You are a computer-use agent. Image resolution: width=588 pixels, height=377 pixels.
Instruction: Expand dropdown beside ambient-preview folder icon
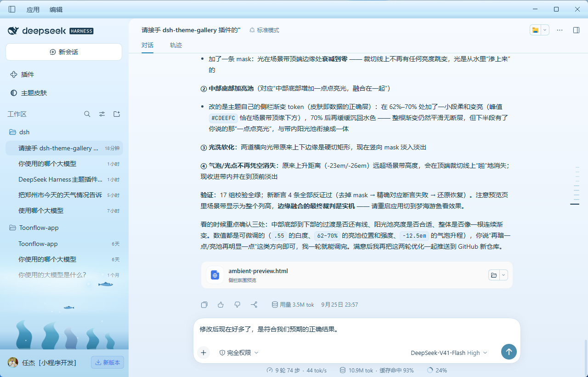click(x=503, y=275)
